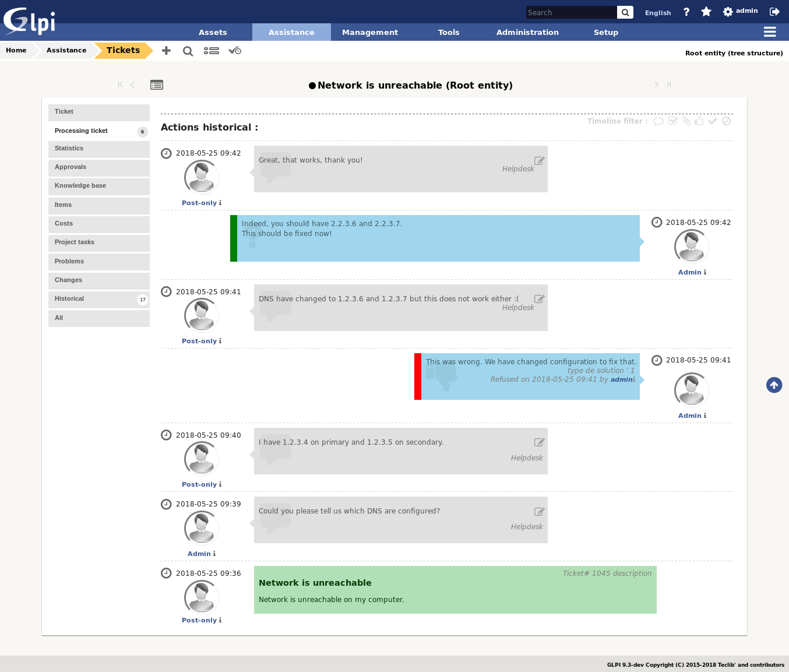
Task: Open ticket search via breadcrumb magnifier icon
Action: point(188,51)
